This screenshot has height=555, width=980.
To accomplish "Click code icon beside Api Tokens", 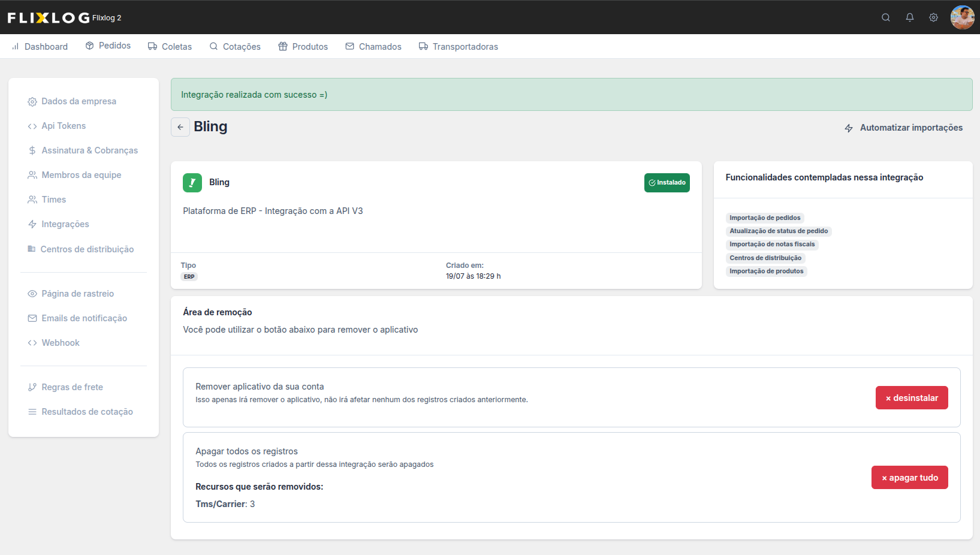I will point(32,126).
